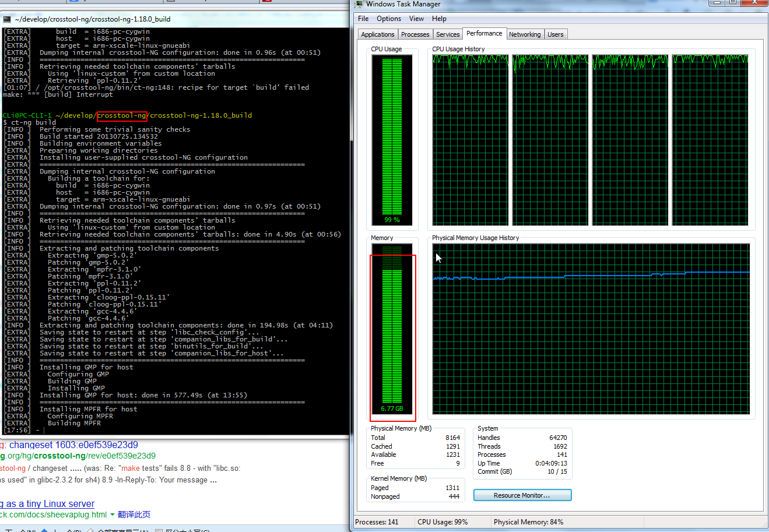The image size is (769, 532).
Task: Click the Windows Task Manager title icon
Action: tap(359, 4)
